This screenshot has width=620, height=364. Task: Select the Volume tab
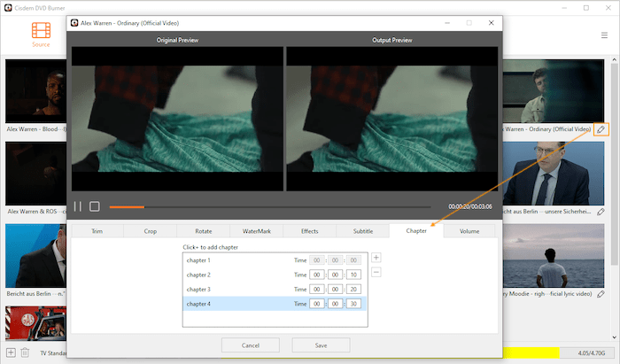tap(469, 231)
